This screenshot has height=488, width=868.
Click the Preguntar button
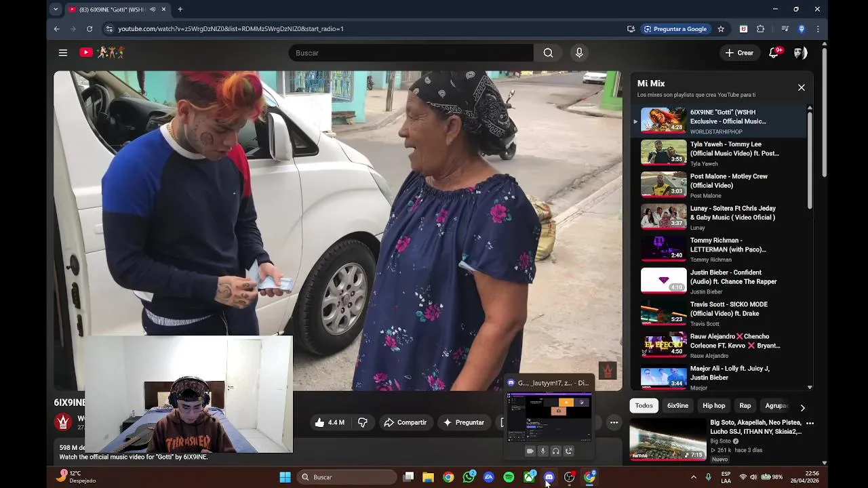point(463,422)
